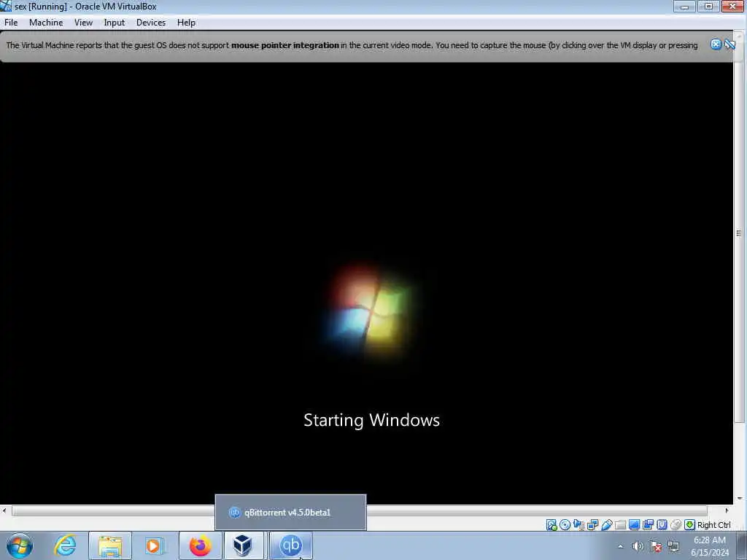Open the network adapters status icon

pos(592,525)
